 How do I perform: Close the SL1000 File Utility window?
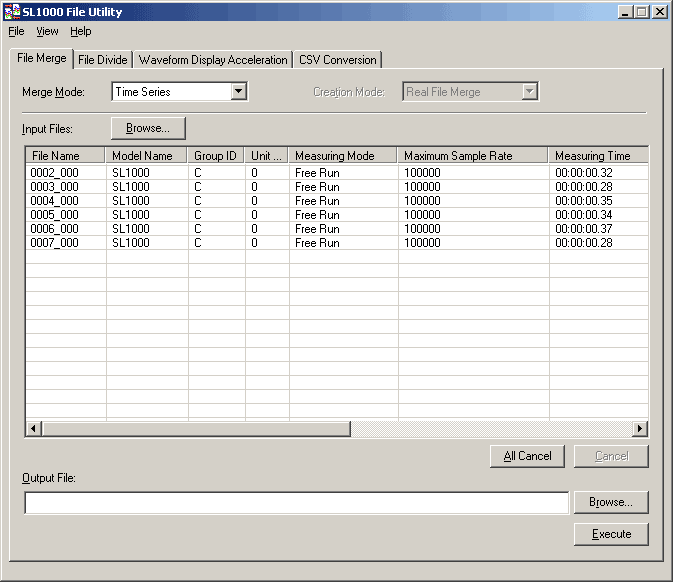[660, 12]
